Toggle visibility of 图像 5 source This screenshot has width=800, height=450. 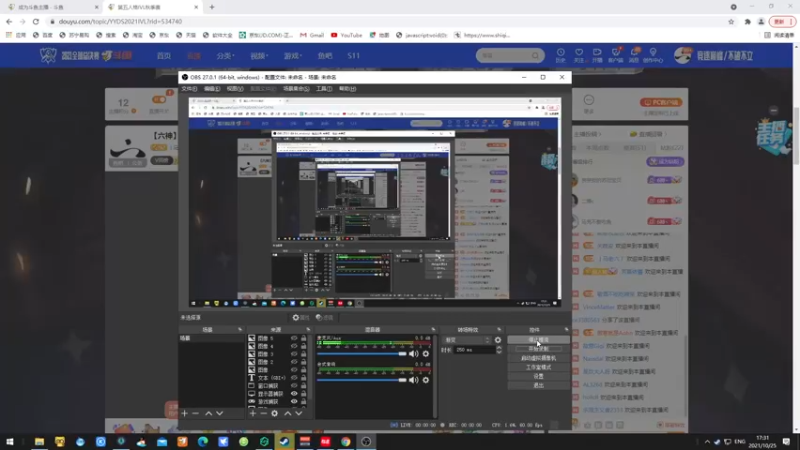pyautogui.click(x=294, y=338)
